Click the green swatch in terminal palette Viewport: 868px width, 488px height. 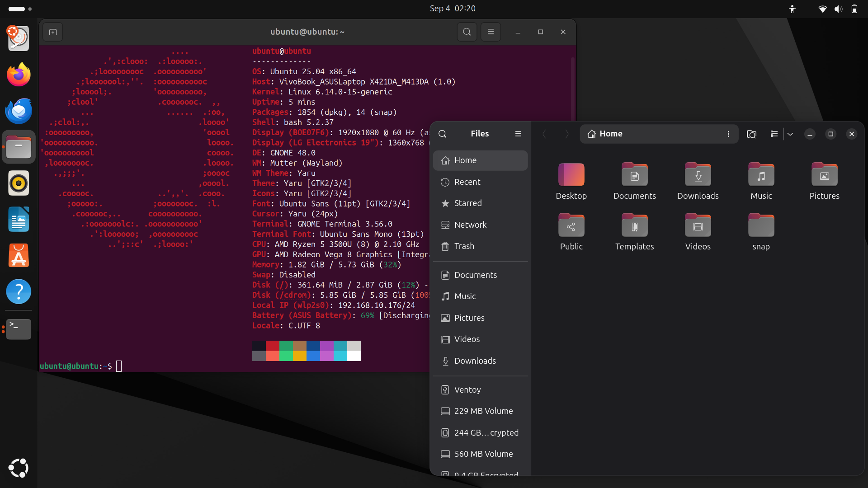pyautogui.click(x=286, y=346)
